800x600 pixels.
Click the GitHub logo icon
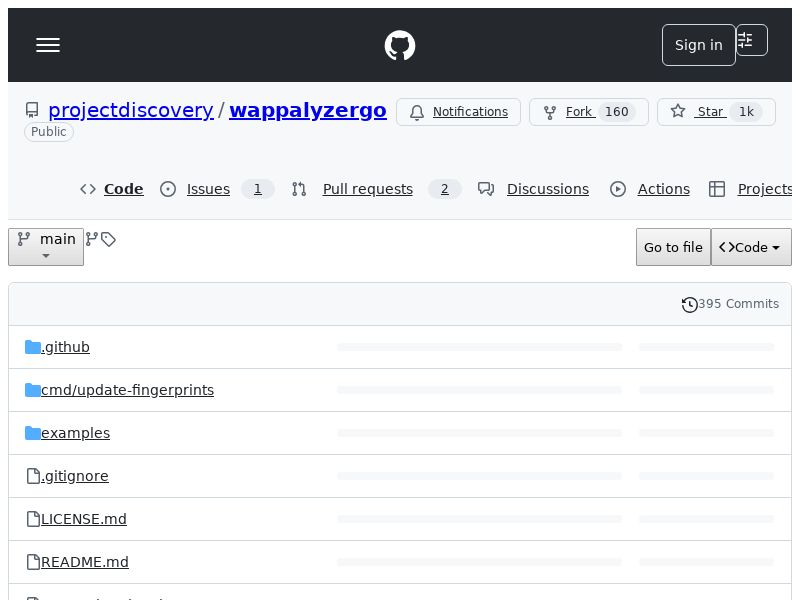(x=400, y=45)
